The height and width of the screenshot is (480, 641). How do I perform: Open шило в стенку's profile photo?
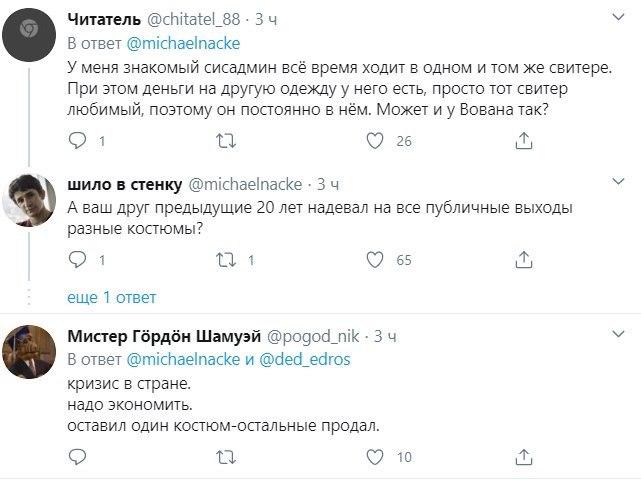coord(30,202)
